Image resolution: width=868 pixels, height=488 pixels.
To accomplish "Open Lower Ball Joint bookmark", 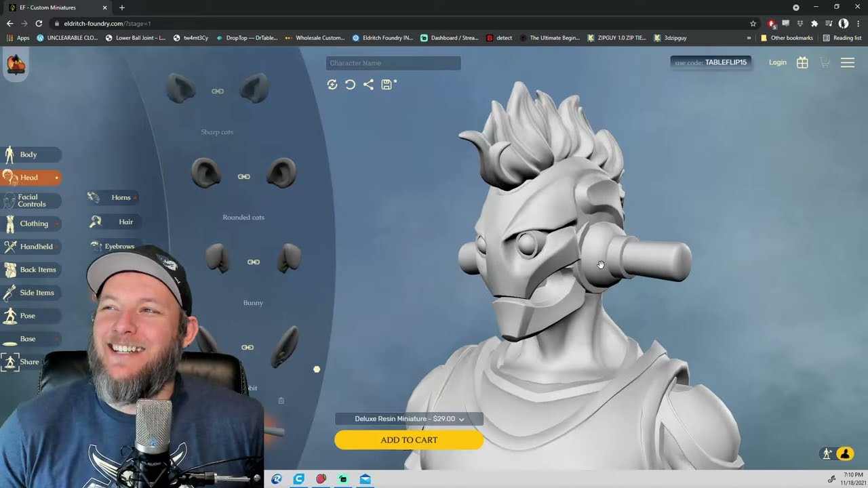I will (x=136, y=38).
